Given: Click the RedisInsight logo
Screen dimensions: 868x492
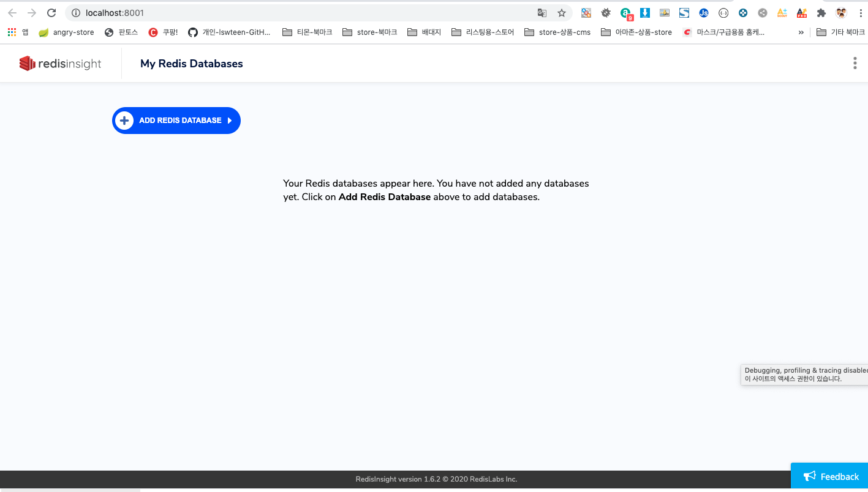Looking at the screenshot, I should [x=60, y=64].
